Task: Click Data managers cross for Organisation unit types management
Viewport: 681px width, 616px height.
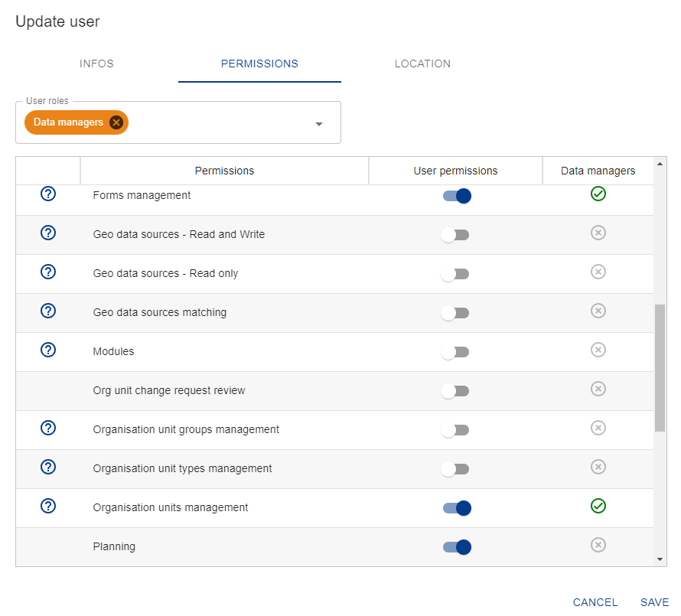Action: pyautogui.click(x=598, y=467)
